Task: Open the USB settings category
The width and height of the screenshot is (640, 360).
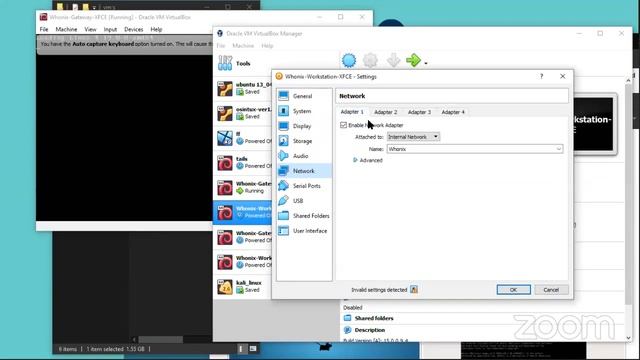Action: (304, 201)
